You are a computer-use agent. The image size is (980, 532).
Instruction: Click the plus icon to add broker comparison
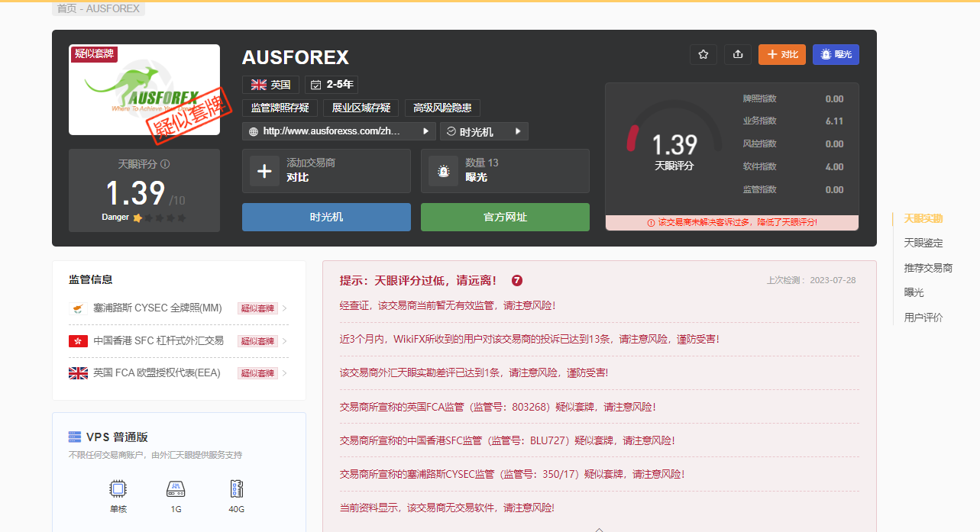[x=264, y=171]
